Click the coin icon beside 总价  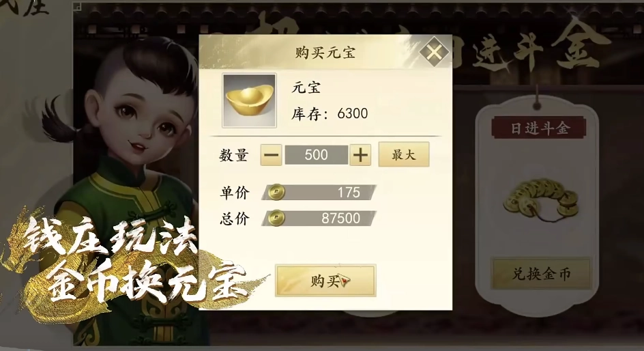point(276,219)
